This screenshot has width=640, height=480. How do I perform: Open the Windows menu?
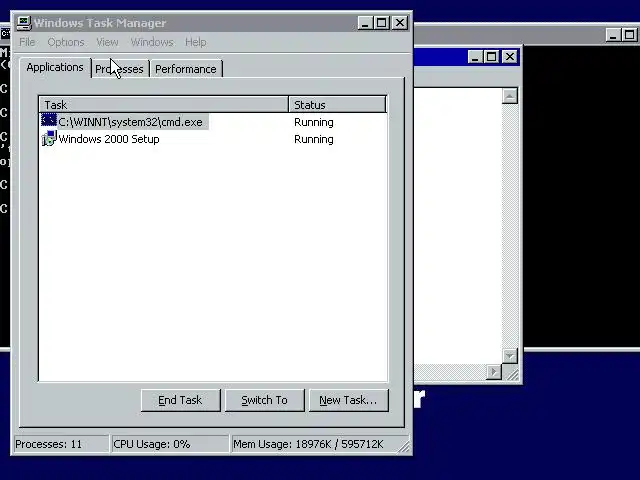tap(152, 42)
